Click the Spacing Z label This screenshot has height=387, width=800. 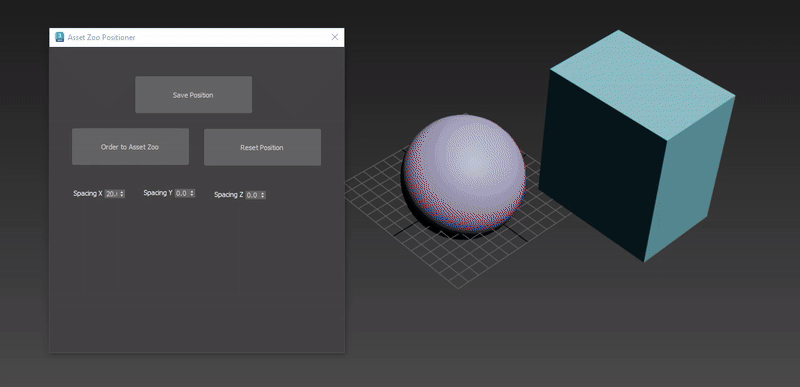229,195
